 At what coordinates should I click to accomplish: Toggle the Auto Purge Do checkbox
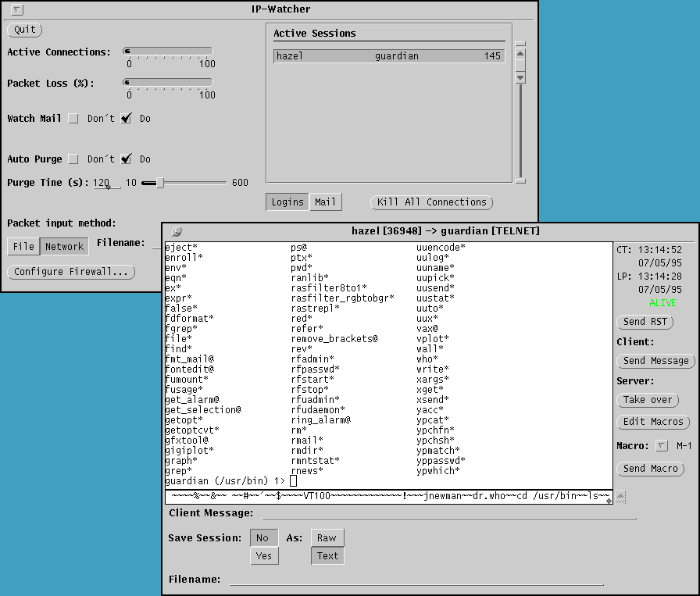[x=127, y=159]
